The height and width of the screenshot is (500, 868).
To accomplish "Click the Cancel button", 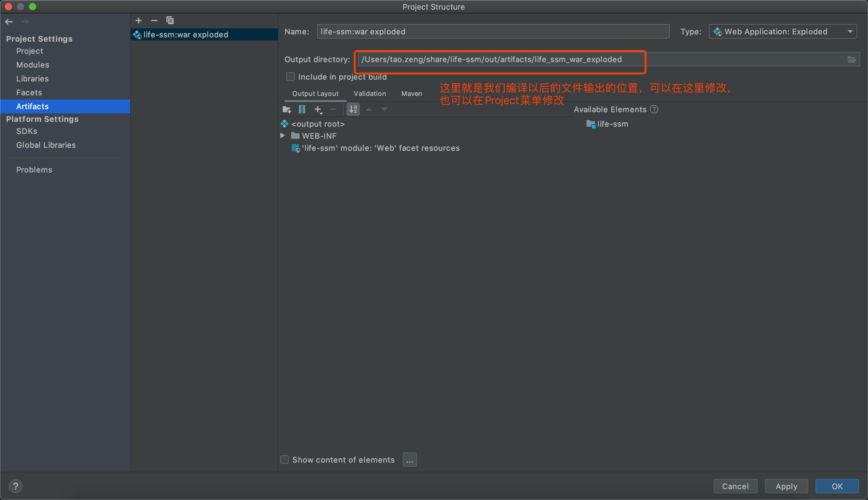I will click(x=735, y=486).
